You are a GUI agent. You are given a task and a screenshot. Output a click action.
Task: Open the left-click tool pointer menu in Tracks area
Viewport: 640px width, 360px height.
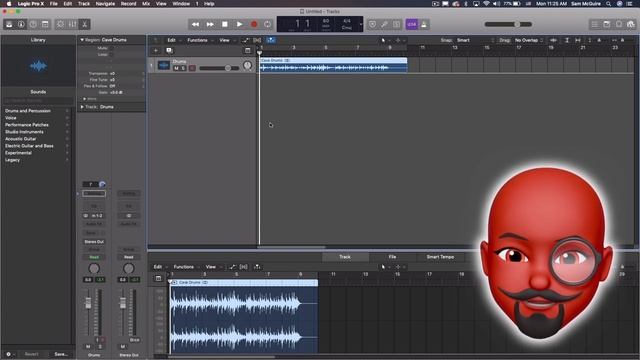[384, 40]
